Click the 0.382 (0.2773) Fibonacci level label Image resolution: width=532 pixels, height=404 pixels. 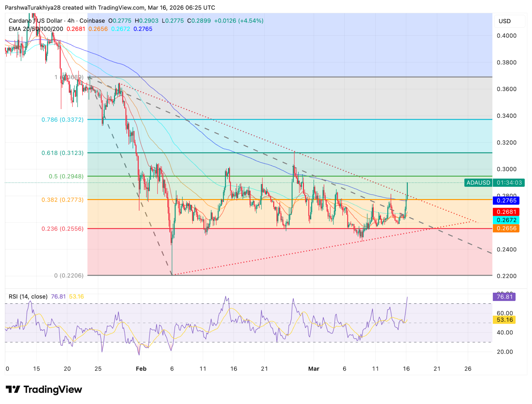62,199
